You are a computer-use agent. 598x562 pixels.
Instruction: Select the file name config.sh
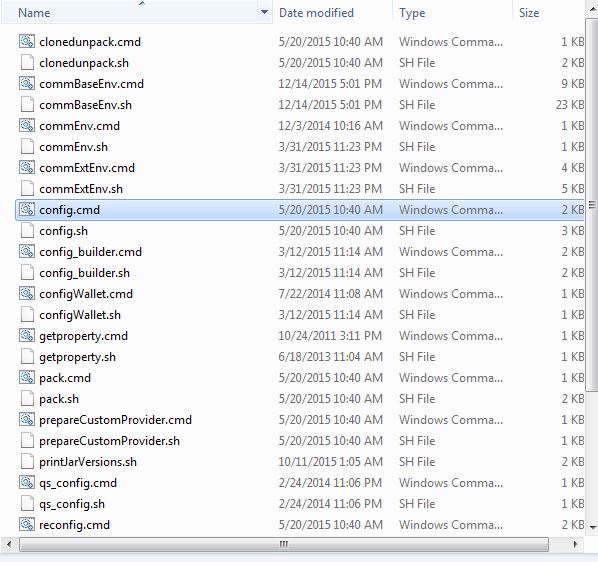coord(63,231)
